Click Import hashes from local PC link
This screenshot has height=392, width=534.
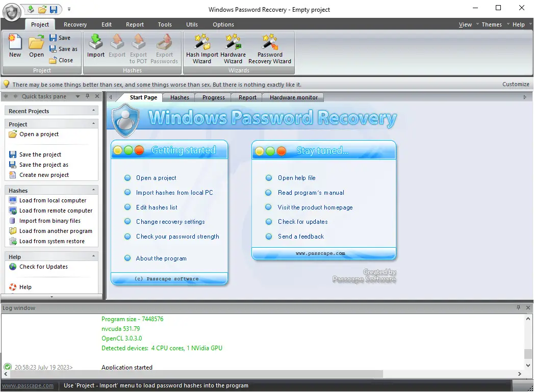point(175,193)
